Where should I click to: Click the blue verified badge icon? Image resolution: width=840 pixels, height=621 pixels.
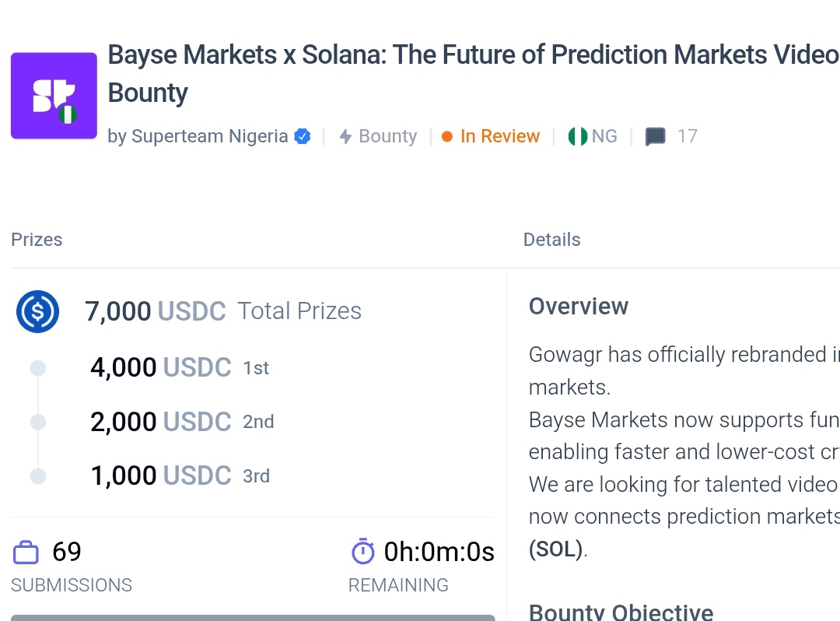pos(303,137)
